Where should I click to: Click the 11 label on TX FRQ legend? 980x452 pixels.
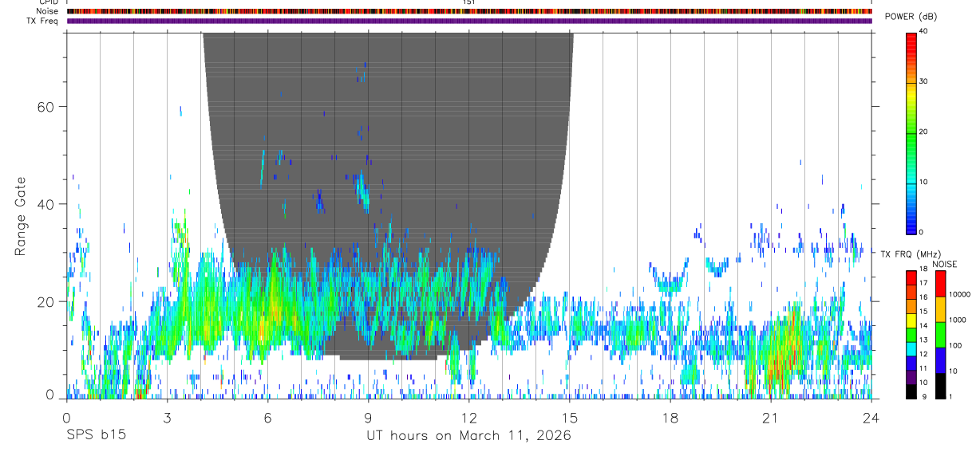click(923, 368)
